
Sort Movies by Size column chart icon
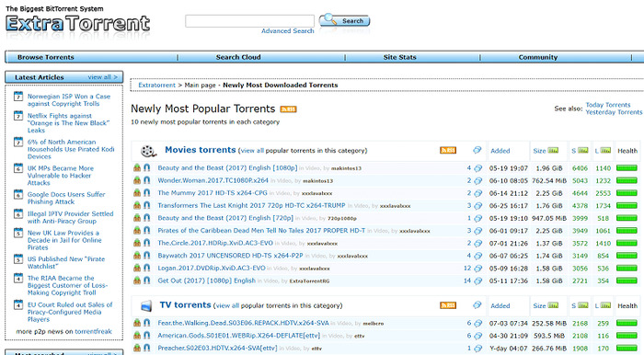553,150
